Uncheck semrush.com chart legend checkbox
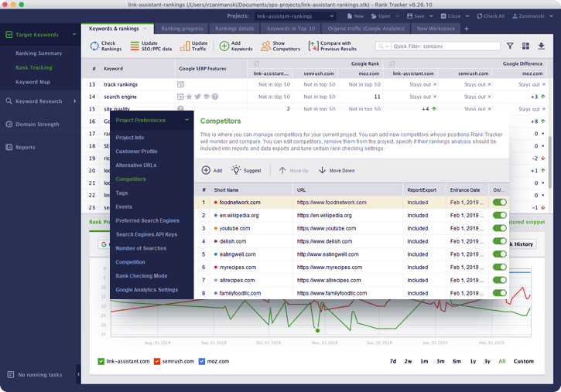Image resolution: width=561 pixels, height=392 pixels. pyautogui.click(x=157, y=361)
